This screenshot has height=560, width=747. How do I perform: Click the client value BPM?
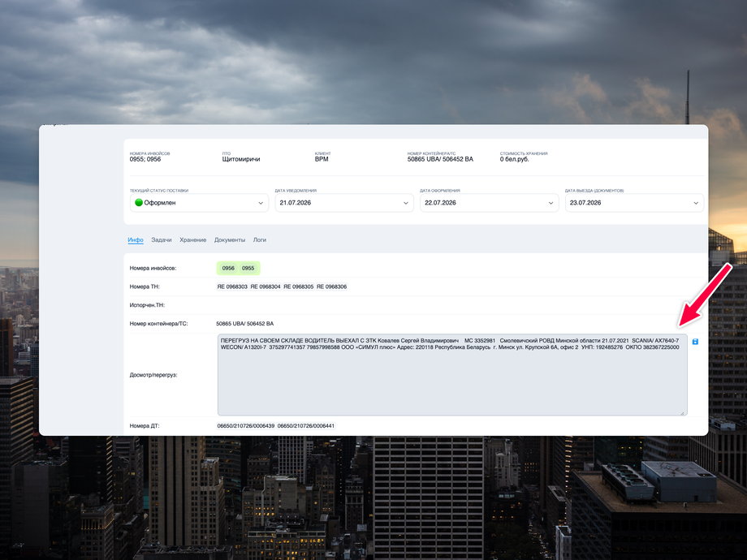(x=322, y=160)
